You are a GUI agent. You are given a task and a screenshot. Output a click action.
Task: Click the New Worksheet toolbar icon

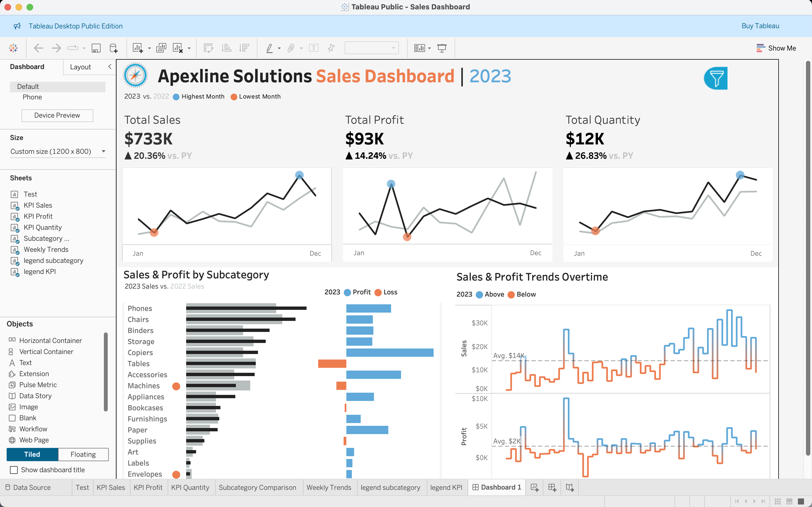138,48
